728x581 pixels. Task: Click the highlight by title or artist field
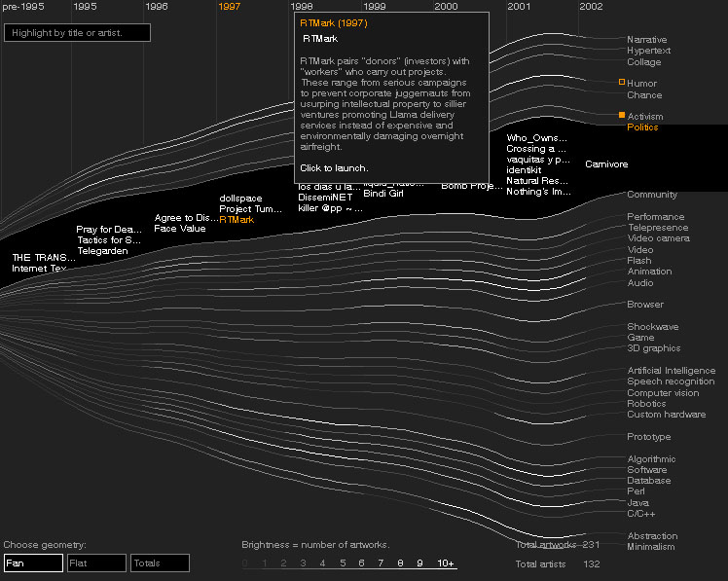(78, 33)
